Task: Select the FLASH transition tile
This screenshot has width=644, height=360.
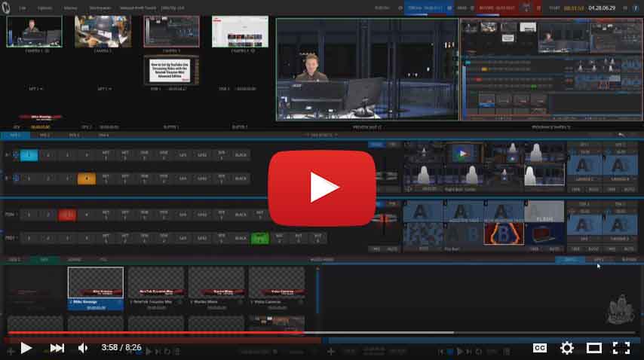Action: tap(544, 212)
